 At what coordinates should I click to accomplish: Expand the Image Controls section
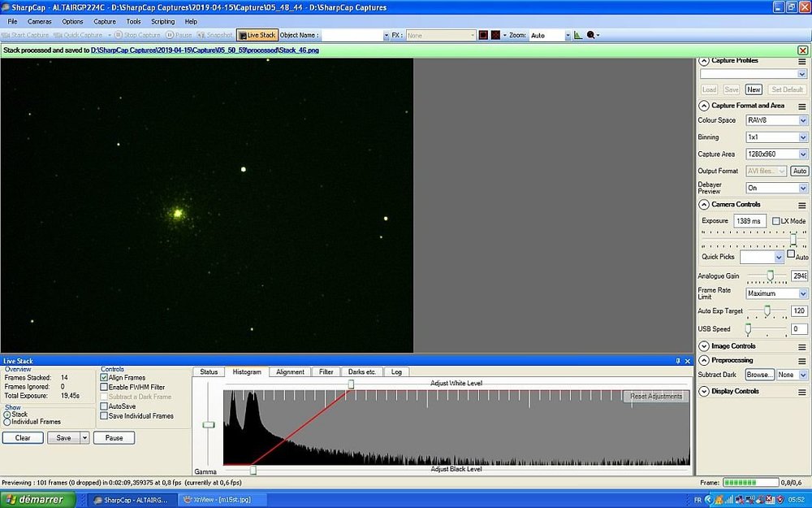703,345
